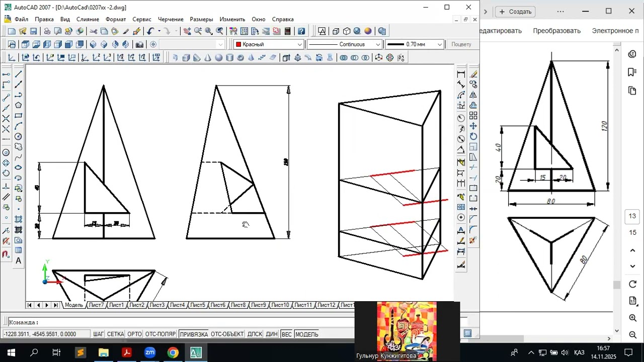Select the Mirror modify tool
The image size is (644, 362).
pos(473,95)
